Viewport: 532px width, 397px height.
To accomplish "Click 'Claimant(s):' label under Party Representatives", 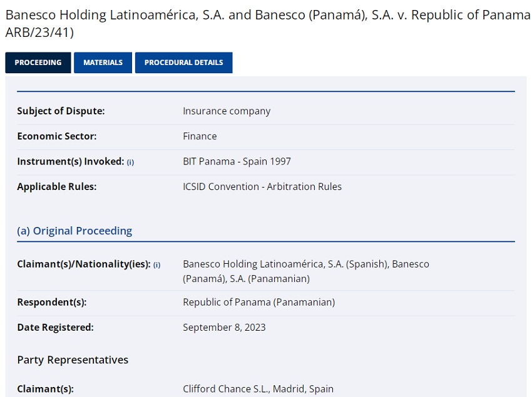I will coord(46,389).
